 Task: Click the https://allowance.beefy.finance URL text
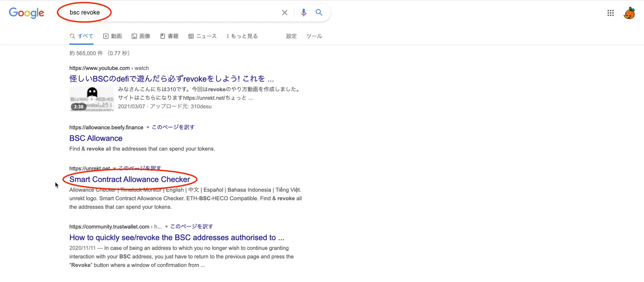(106, 127)
